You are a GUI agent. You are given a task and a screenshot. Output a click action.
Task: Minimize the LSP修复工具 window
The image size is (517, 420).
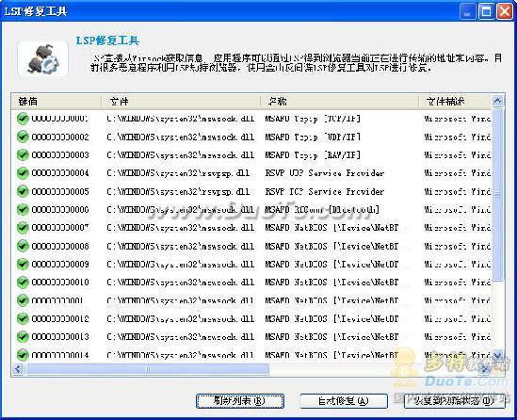tap(467, 12)
